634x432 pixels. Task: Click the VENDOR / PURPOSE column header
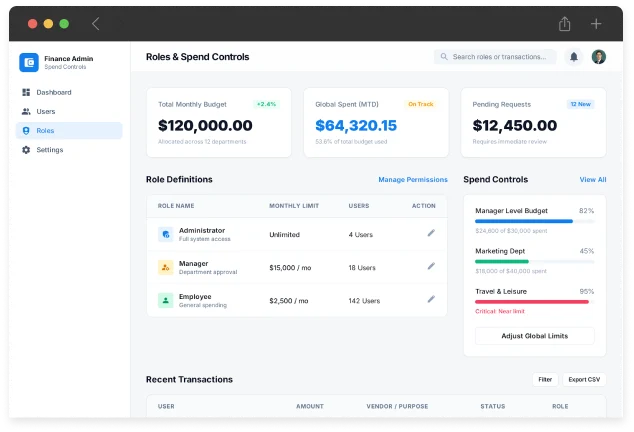(x=397, y=406)
